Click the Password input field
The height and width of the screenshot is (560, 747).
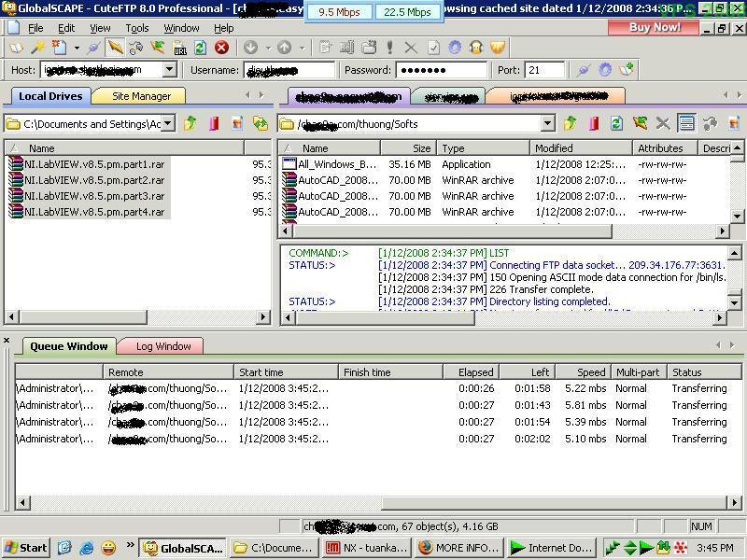coord(442,71)
